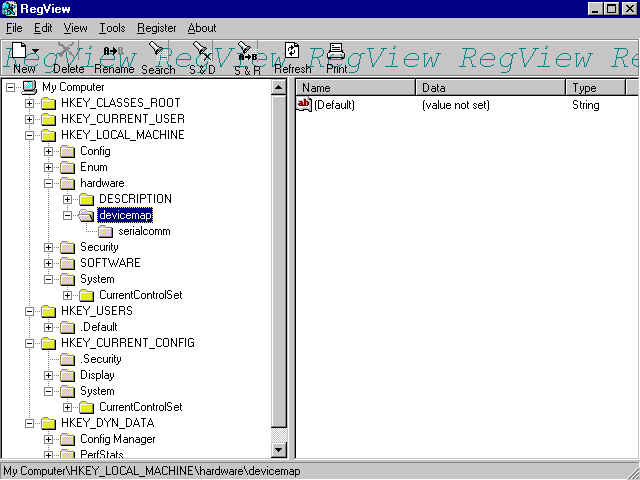Screen dimensions: 640x480
Task: Refresh the registry view
Action: (292, 52)
